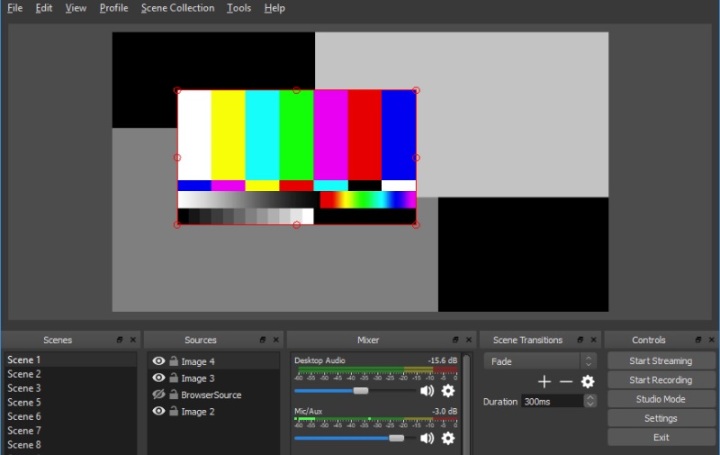Toggle lock on Image 4 source
Screen dimensions: 720x455
point(174,361)
